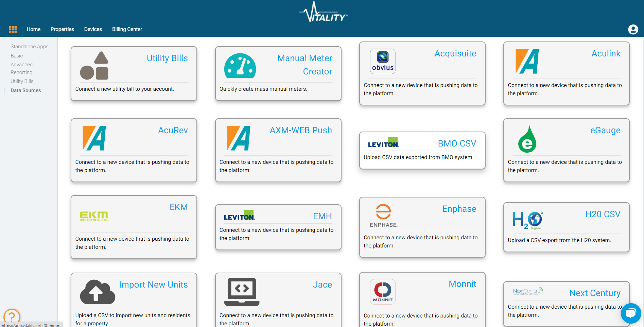Click the Vitality logo in header
This screenshot has height=327, width=644.
[x=323, y=12]
